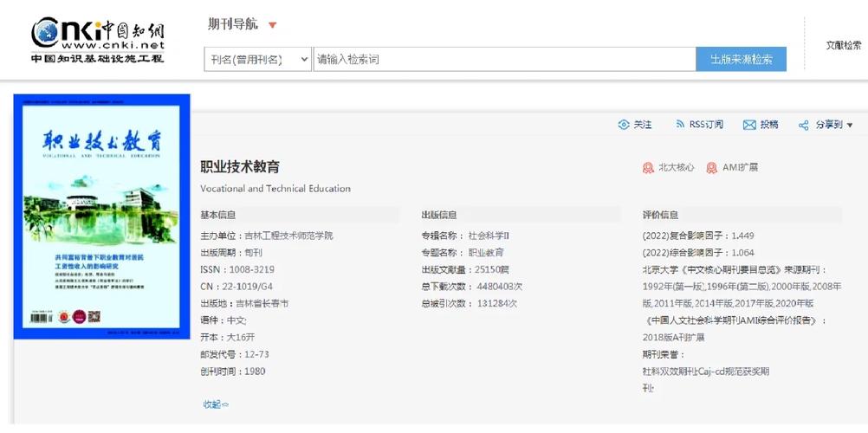The width and height of the screenshot is (868, 433).
Task: Click the 出版地：吉林省长春市 text
Action: (244, 303)
